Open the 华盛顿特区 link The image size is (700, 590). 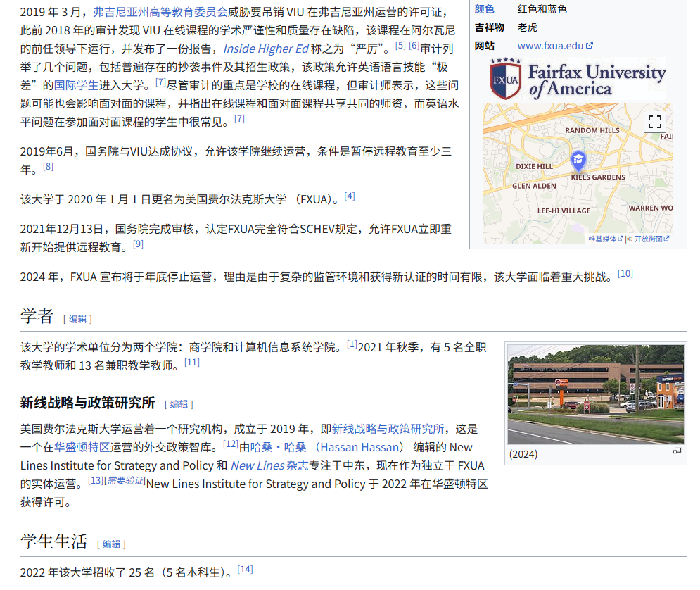click(82, 447)
